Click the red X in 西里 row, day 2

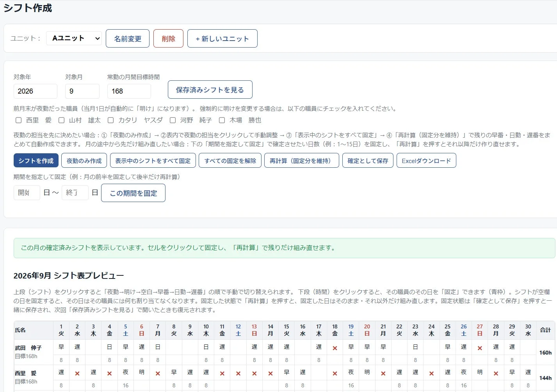tap(77, 373)
